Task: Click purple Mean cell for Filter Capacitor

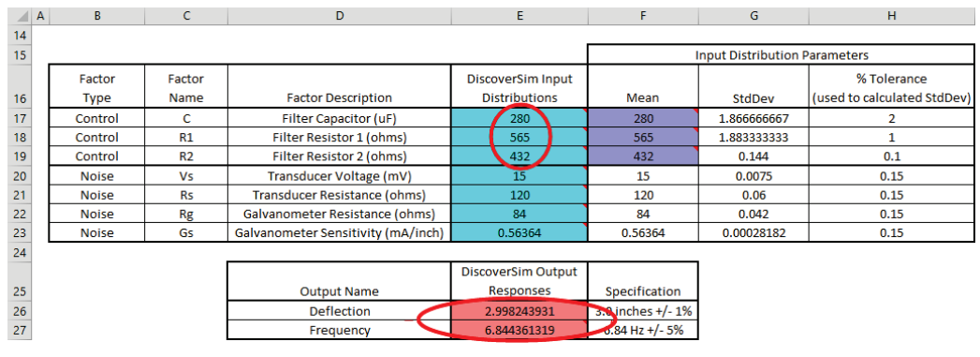Action: point(642,117)
